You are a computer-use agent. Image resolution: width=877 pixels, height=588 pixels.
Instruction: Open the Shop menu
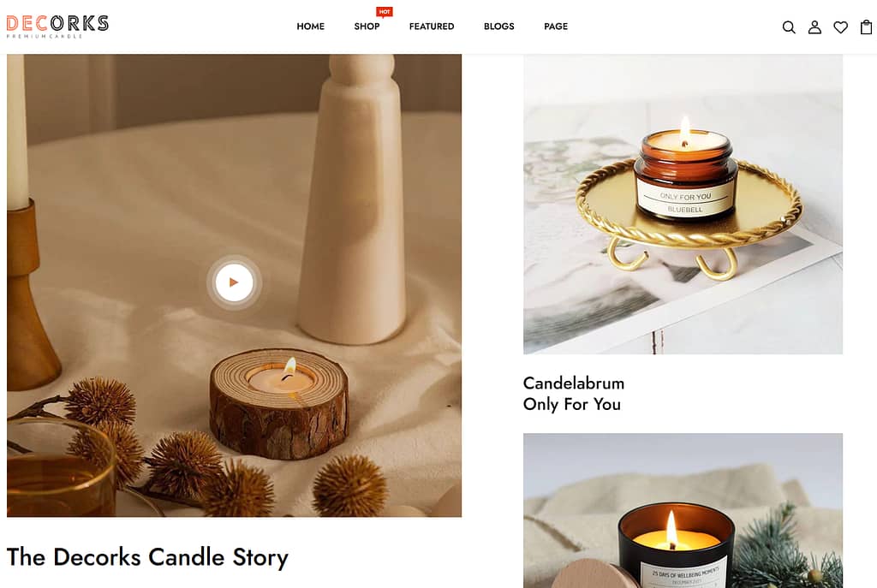tap(367, 27)
